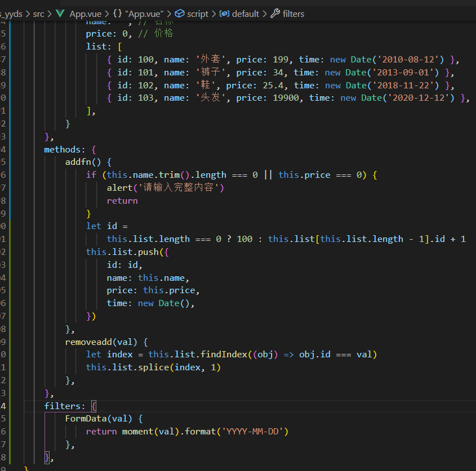Open the src folder breadcrumb
Viewport: 476px width, 471px height.
38,14
